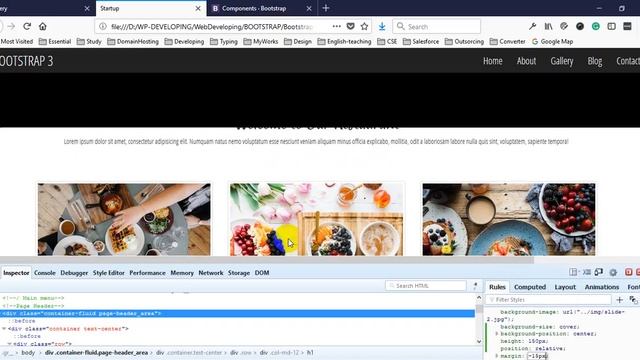This screenshot has height=360, width=640.
Task: Click the waffle table gallery image
Action: pyautogui.click(x=124, y=220)
